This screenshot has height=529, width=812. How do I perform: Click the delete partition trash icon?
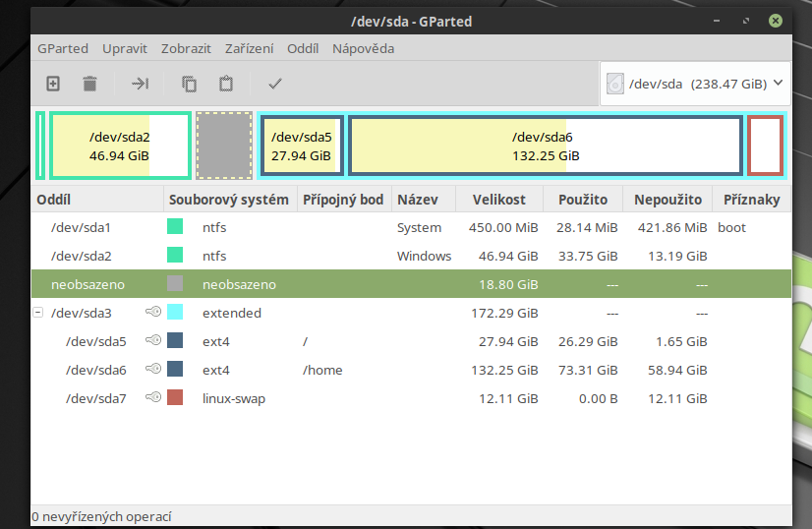[89, 85]
